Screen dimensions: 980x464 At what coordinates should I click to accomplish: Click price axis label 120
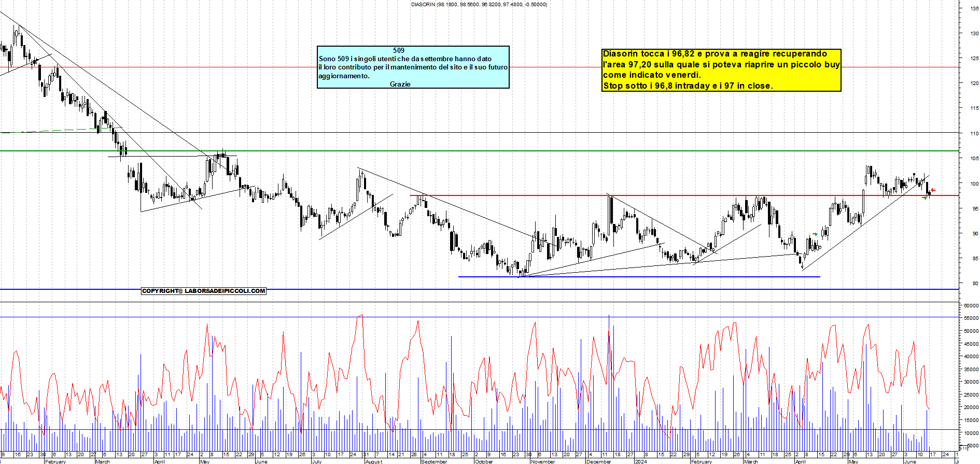click(974, 83)
